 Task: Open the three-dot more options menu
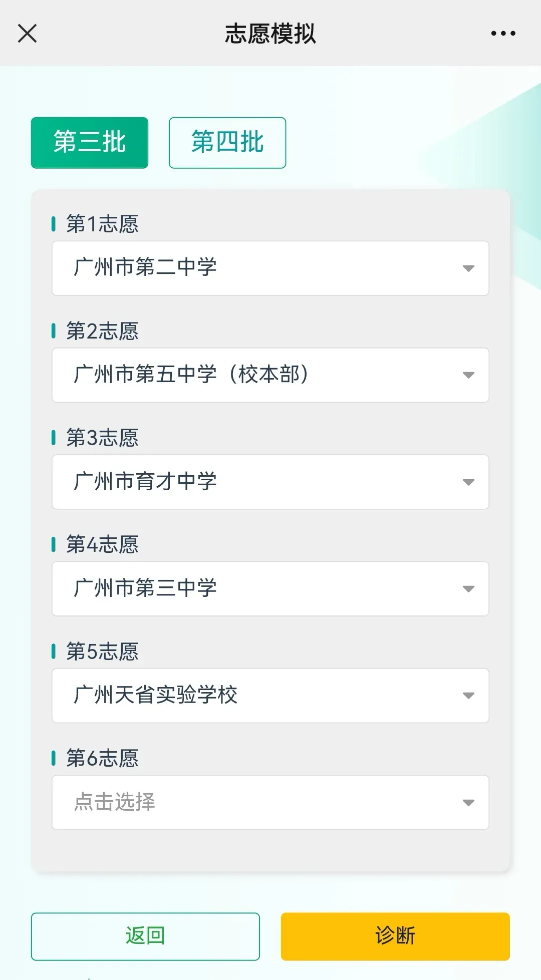tap(503, 34)
